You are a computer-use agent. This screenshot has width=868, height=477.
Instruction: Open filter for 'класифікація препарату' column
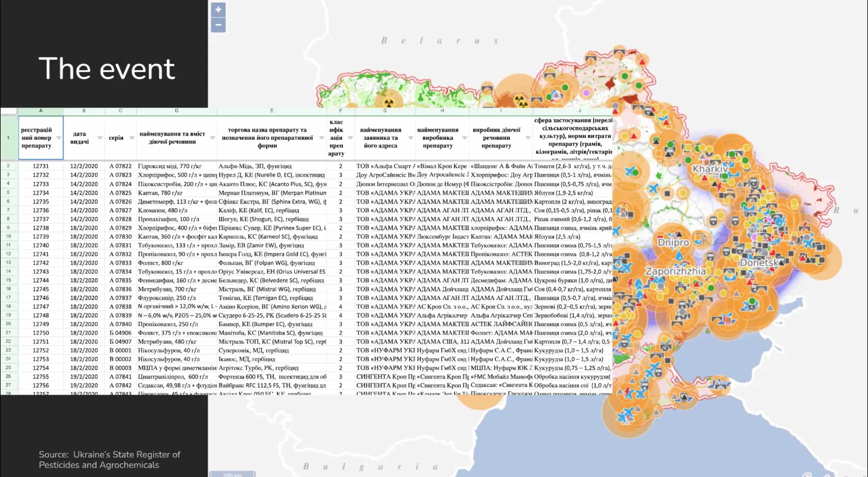(x=350, y=138)
